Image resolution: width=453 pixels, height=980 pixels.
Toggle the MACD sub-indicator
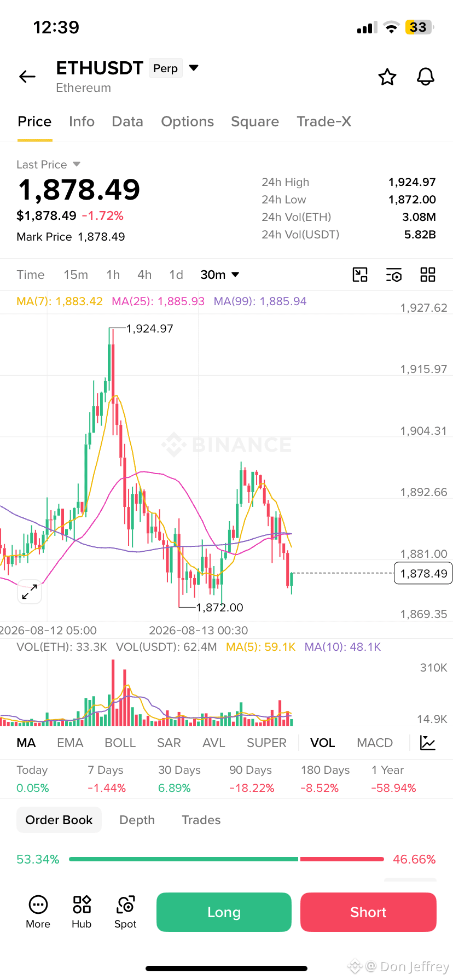pyautogui.click(x=375, y=743)
